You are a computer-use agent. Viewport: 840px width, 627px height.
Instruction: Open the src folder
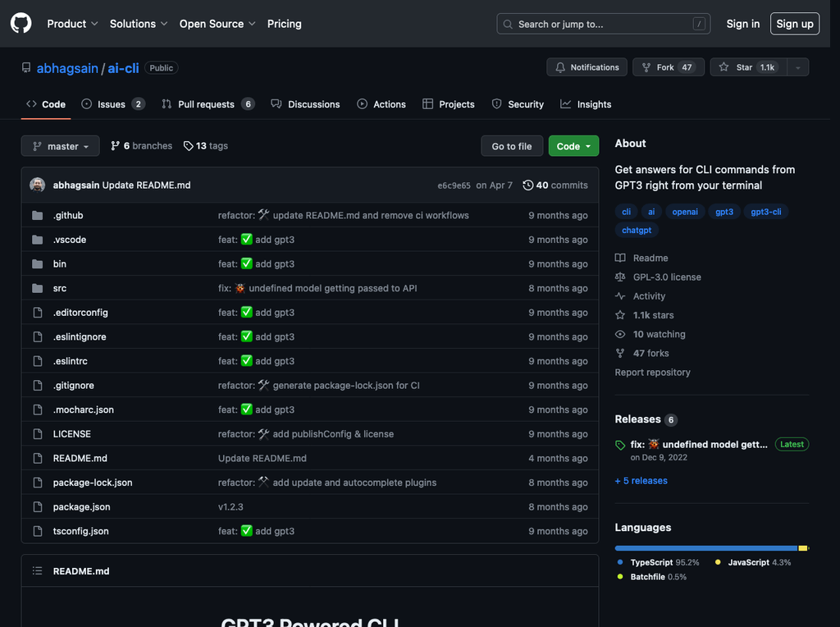click(59, 288)
